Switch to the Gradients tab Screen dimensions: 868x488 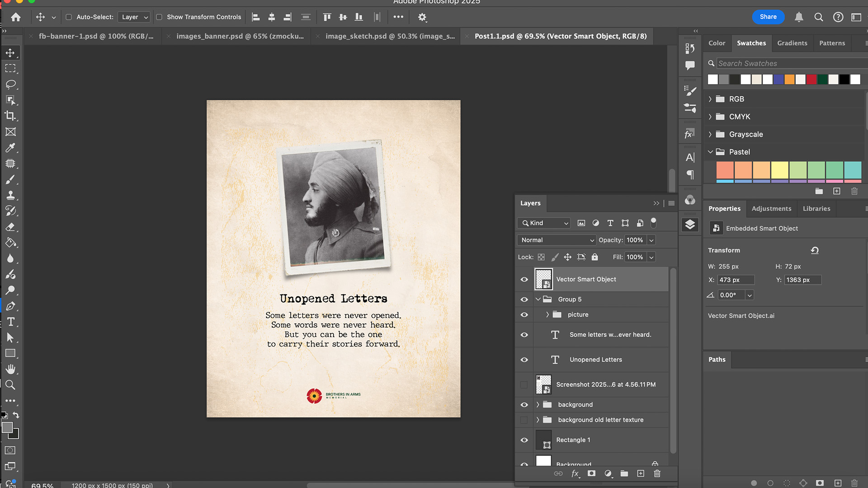click(792, 43)
